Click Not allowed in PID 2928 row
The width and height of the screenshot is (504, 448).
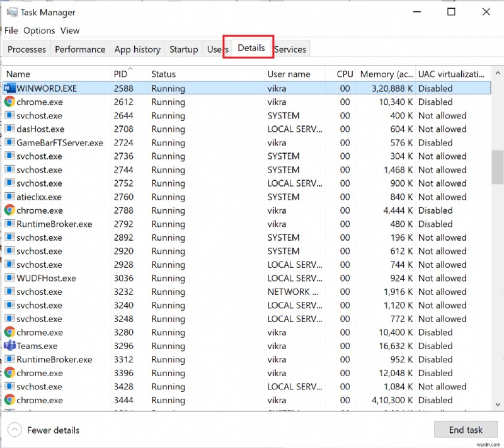click(x=442, y=265)
